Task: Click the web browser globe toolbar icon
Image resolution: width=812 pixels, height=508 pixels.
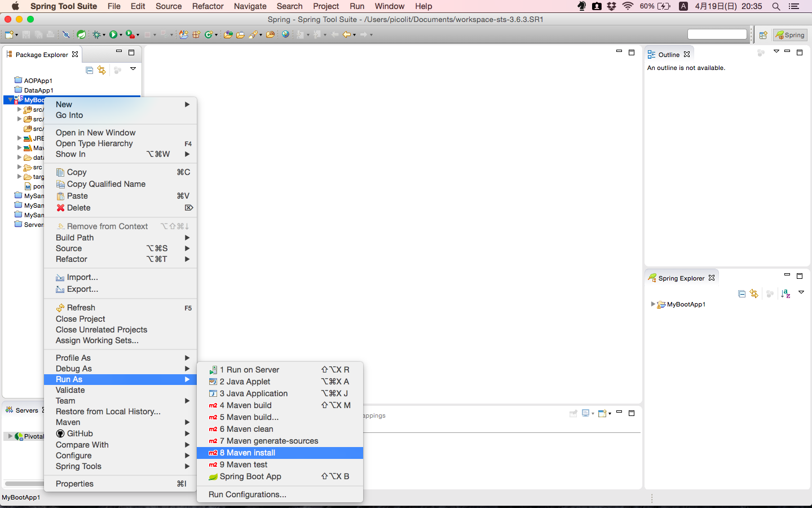Action: (x=285, y=35)
